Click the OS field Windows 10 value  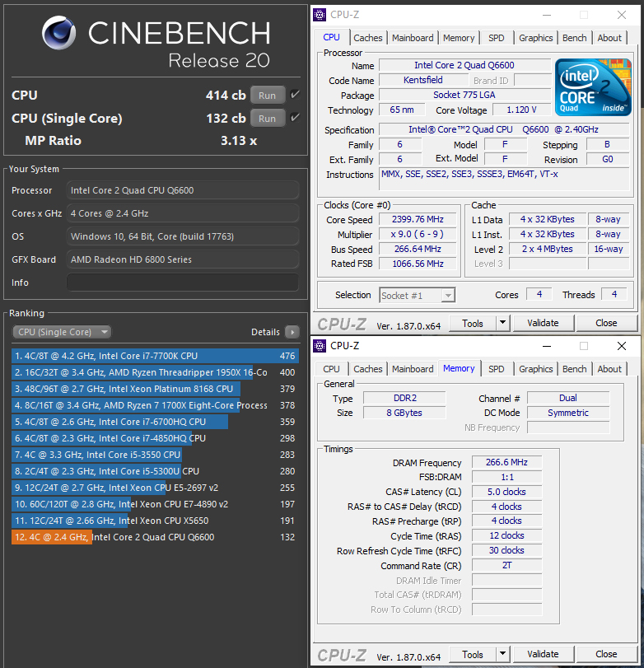(183, 236)
